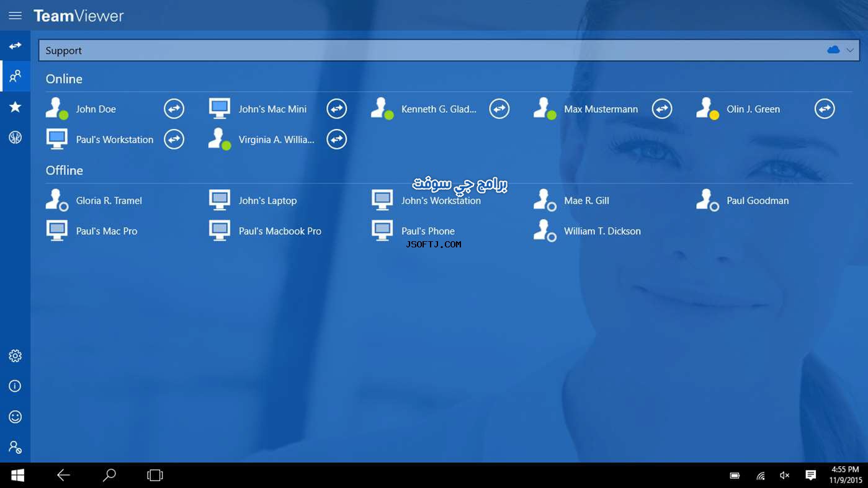This screenshot has height=488, width=868.
Task: Click the Offline group header
Action: pyautogui.click(x=65, y=171)
